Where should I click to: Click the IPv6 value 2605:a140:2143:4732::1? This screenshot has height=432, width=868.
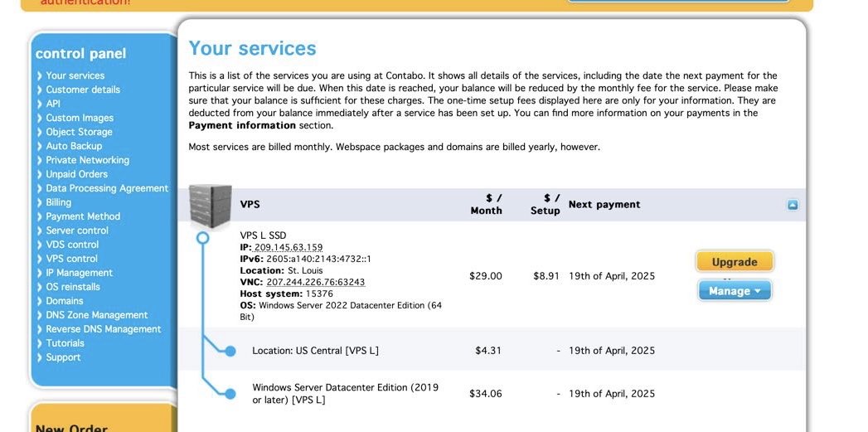pos(319,259)
